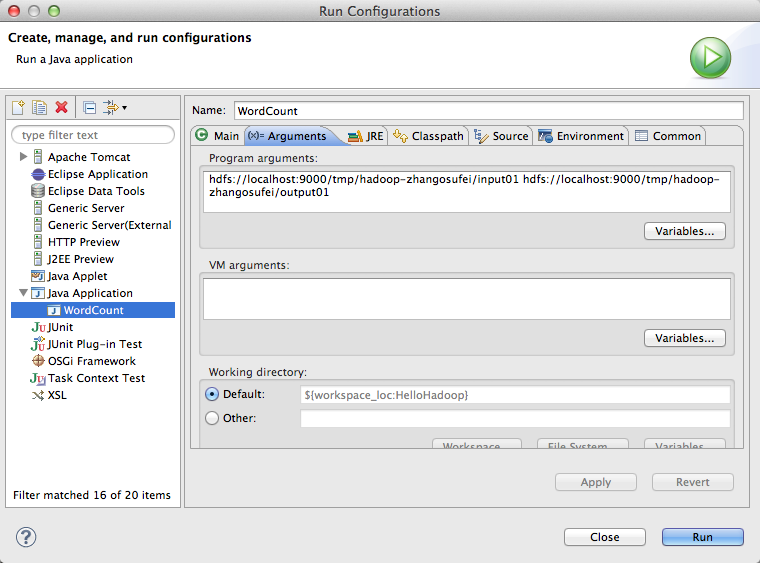Switch to the Main tab
This screenshot has height=563, width=760.
tap(218, 136)
